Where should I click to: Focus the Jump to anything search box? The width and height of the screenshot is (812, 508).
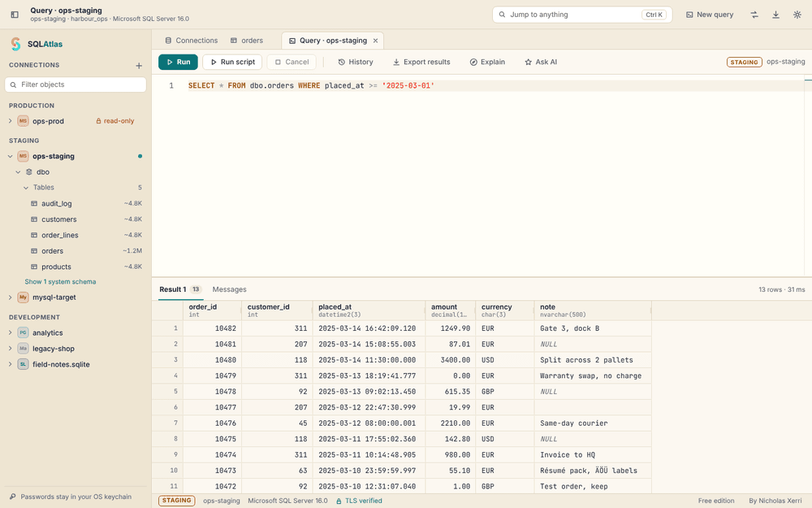[582, 15]
